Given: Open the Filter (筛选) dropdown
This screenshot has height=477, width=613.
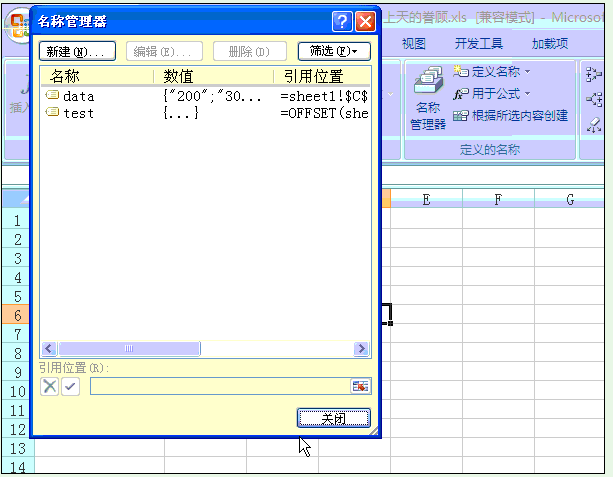Looking at the screenshot, I should [334, 51].
